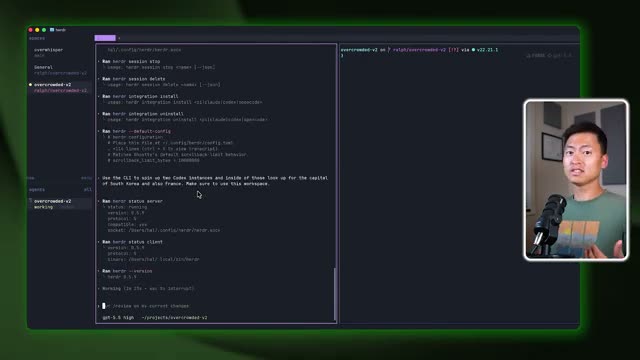The height and width of the screenshot is (360, 640).
Task: Click the yellow status dot beside overcrowded-v2
Action: pos(30,84)
